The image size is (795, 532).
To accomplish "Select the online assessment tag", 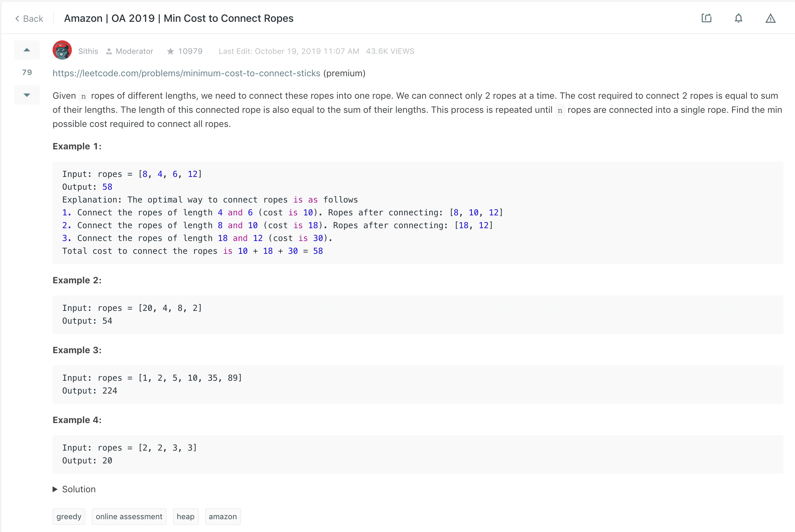I will pos(129,516).
